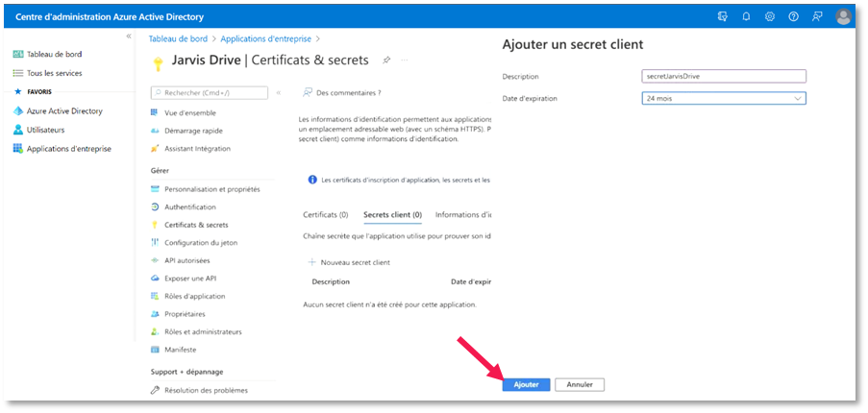Screen dimensions: 868x413
Task: Select Manifeste menu entry
Action: coord(180,350)
